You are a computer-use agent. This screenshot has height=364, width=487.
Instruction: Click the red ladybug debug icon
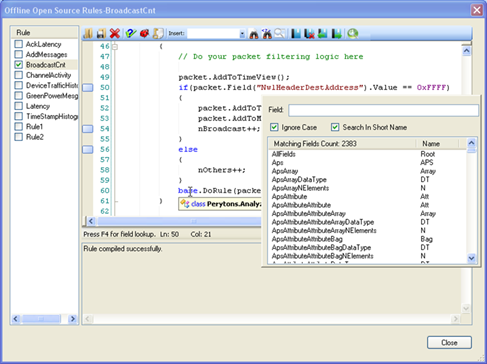click(144, 33)
